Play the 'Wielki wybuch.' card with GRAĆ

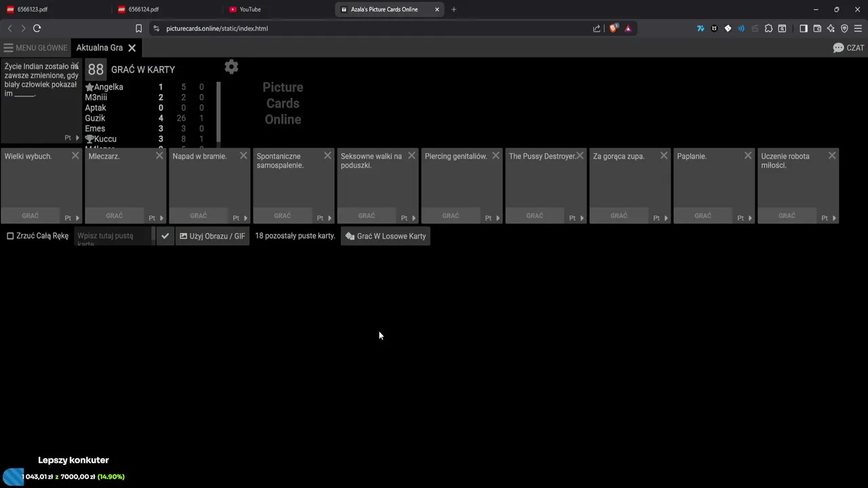pos(30,216)
